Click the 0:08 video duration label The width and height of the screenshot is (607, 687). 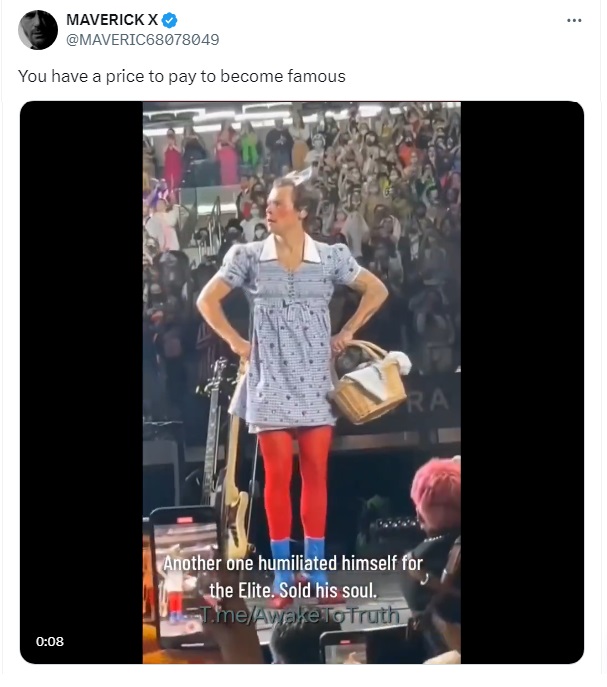50,641
